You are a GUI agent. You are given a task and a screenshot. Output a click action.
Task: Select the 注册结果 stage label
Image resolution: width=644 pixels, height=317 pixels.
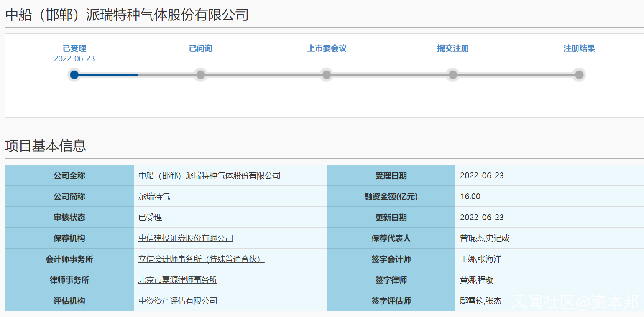click(x=579, y=48)
